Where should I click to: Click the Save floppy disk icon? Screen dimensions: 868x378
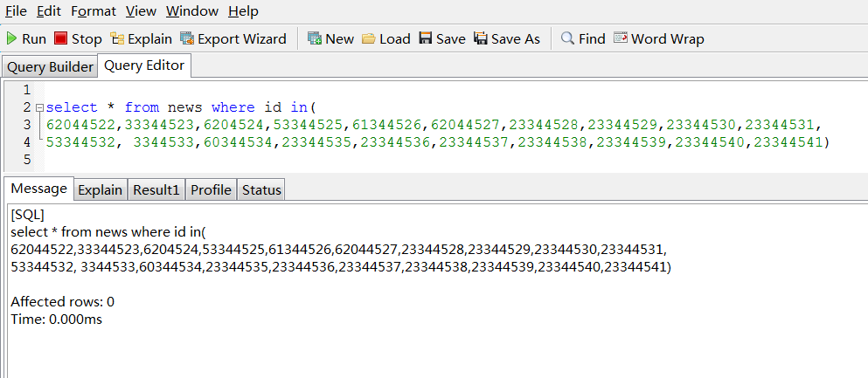(x=425, y=38)
